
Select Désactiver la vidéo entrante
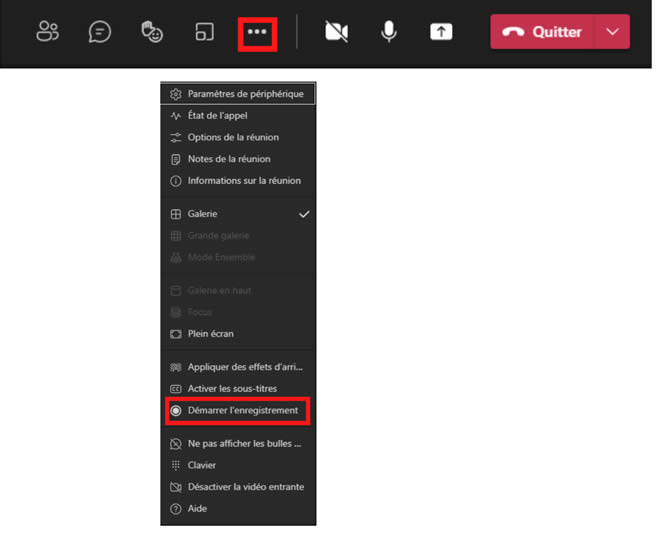tap(238, 487)
